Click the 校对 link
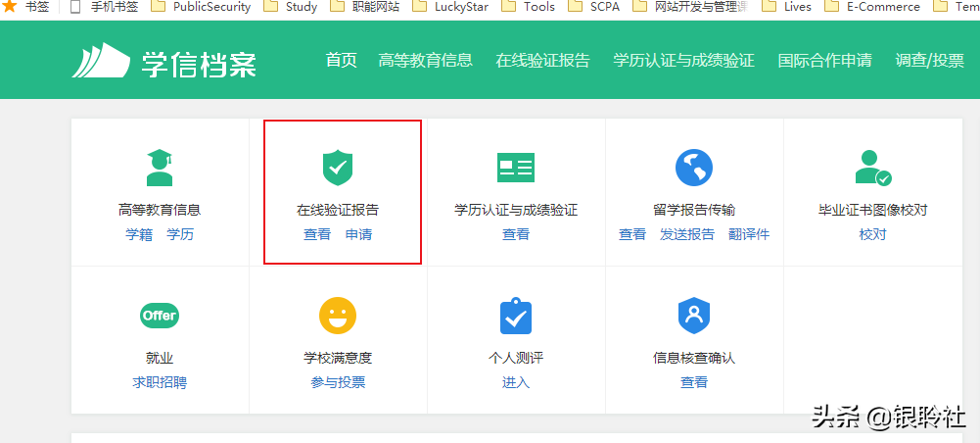980x443 pixels. click(872, 234)
